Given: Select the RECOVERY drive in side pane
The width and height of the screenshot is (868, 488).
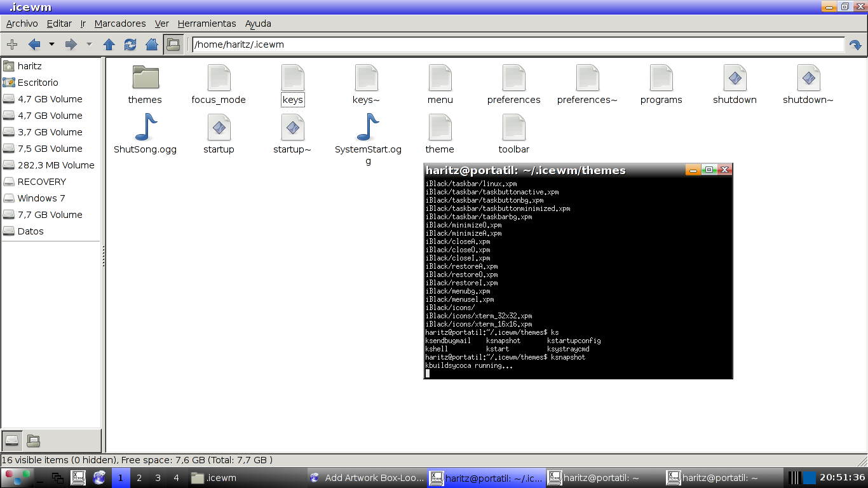Looking at the screenshot, I should coord(51,182).
